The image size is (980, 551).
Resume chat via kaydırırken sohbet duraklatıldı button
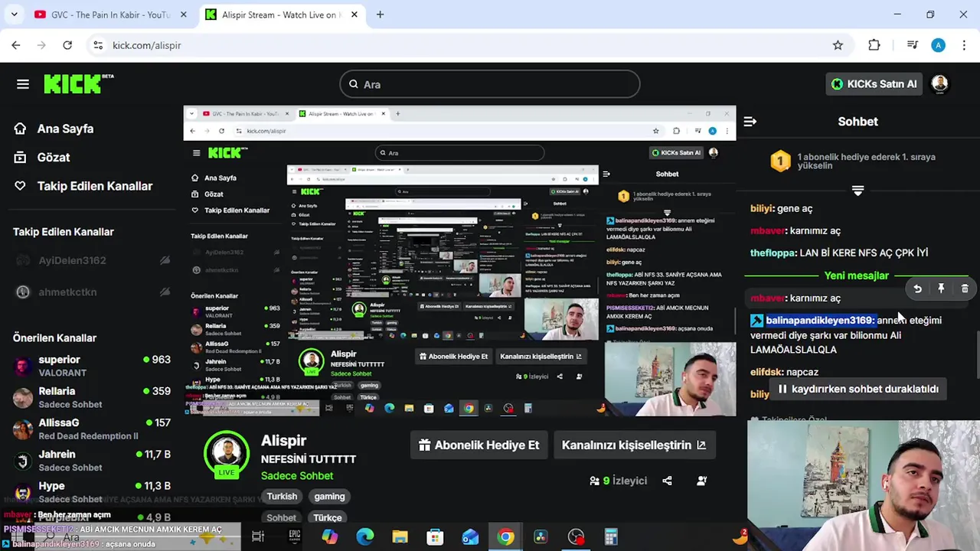[x=857, y=389]
